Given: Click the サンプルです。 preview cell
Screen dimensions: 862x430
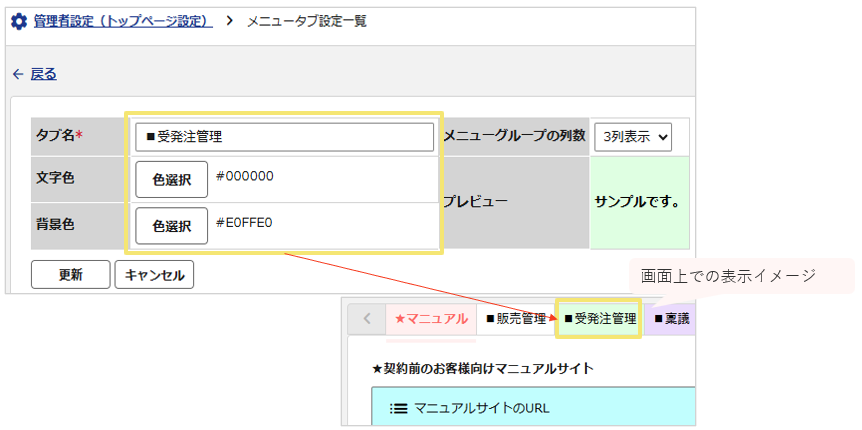Looking at the screenshot, I should click(x=639, y=202).
